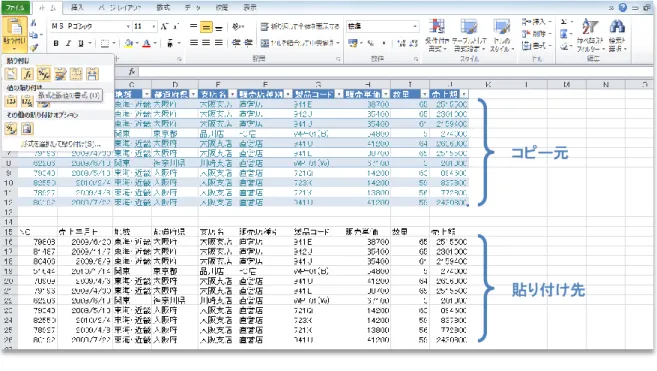Toggle Italic formatting
Screen dimensions: 657x371
[68, 43]
